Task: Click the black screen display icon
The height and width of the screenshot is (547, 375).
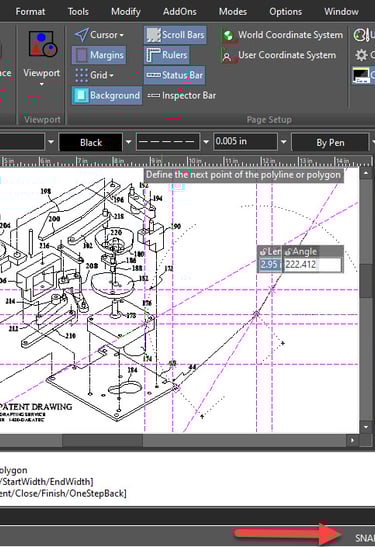Action: point(361,75)
